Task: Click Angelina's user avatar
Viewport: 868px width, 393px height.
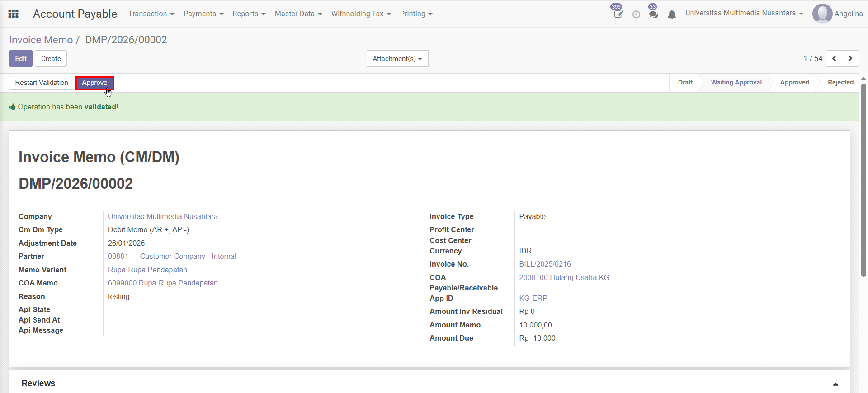Action: point(822,14)
